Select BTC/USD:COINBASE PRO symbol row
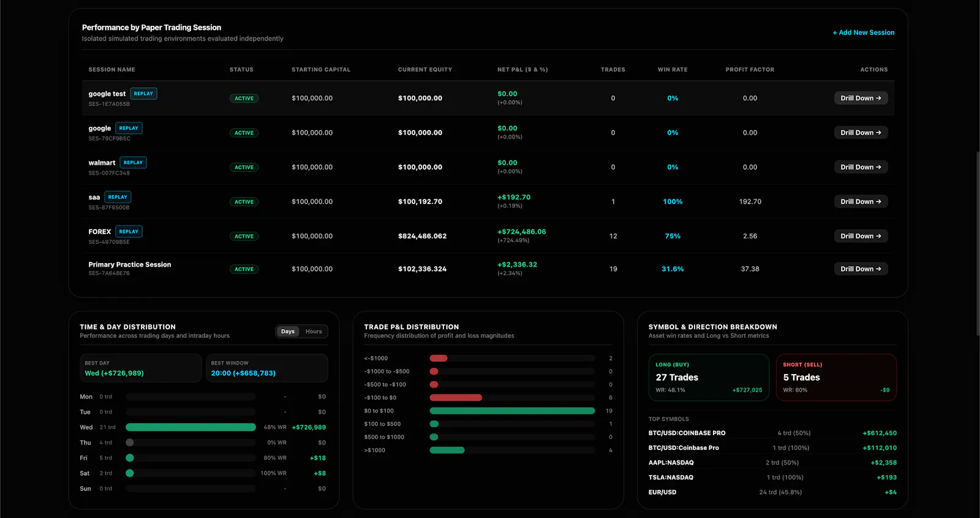Viewport: 980px width, 518px height. click(772, 433)
